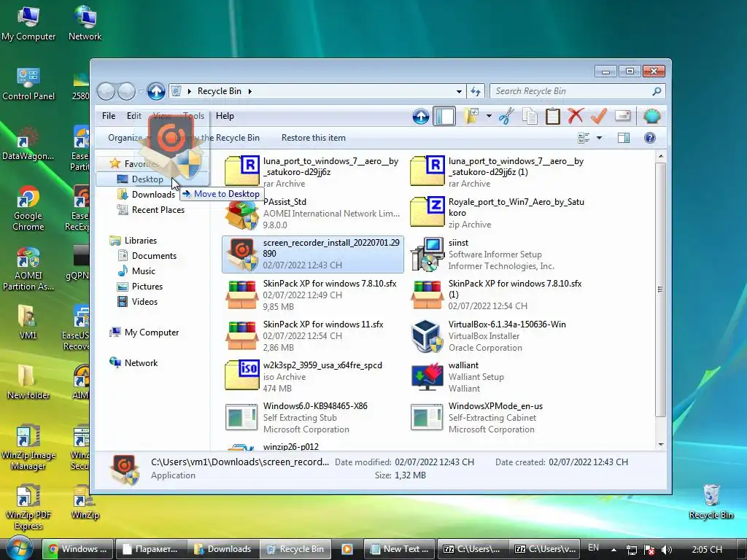This screenshot has height=560, width=747.
Task: Open AOMEI Partition Assistant desktop shortcut
Action: coord(28,268)
